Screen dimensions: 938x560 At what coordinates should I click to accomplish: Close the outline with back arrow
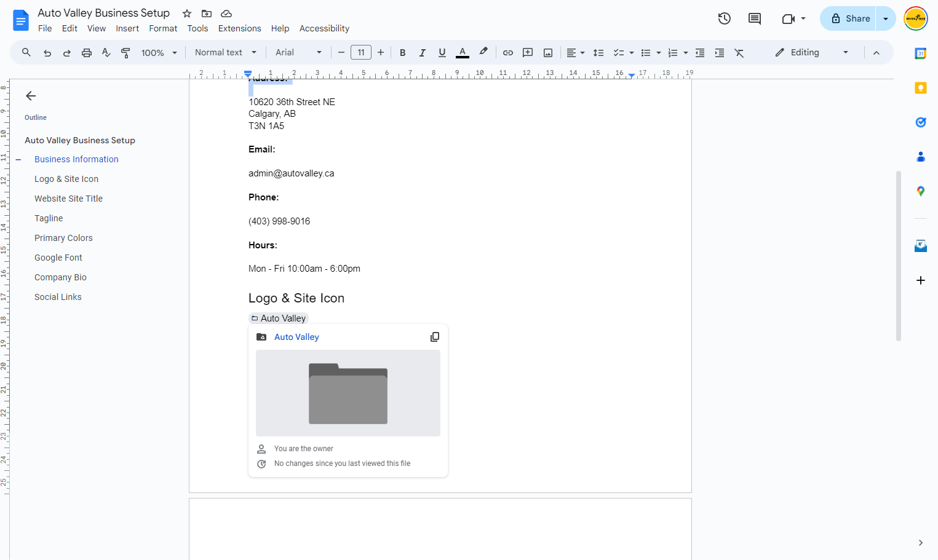[x=31, y=96]
